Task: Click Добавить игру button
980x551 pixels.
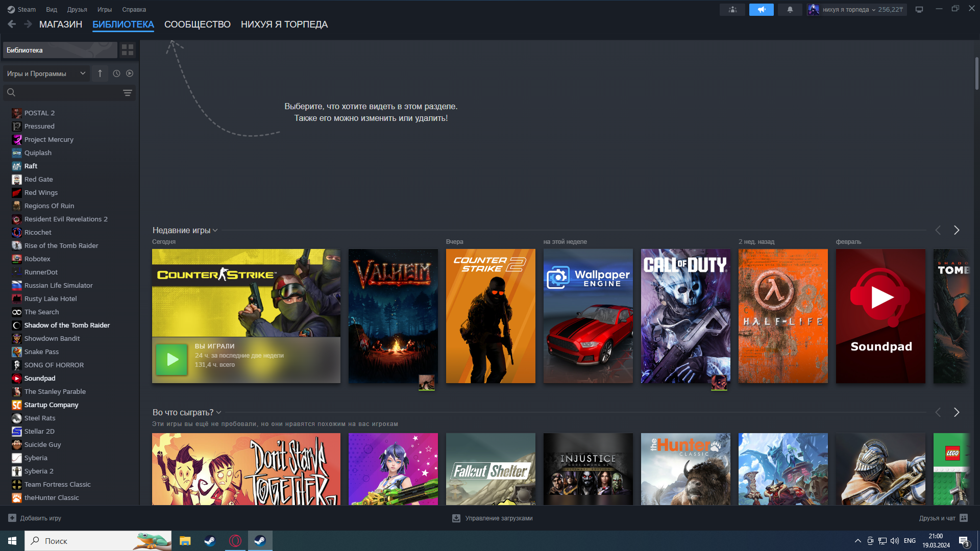Action: [35, 518]
